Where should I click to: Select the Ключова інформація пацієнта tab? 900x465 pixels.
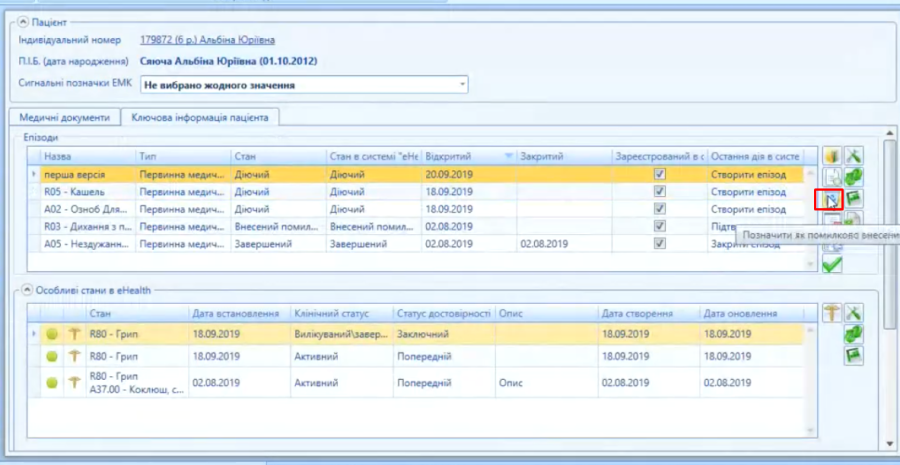(x=200, y=117)
